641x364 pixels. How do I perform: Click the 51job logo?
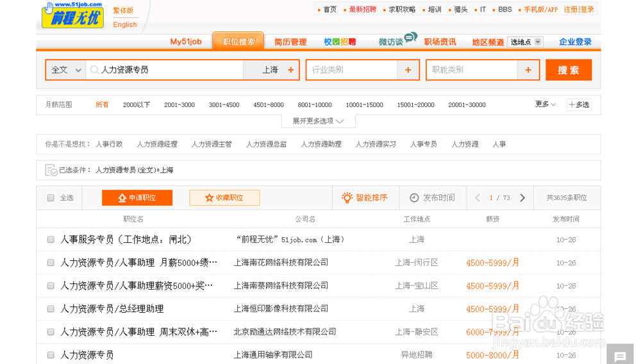[72, 15]
